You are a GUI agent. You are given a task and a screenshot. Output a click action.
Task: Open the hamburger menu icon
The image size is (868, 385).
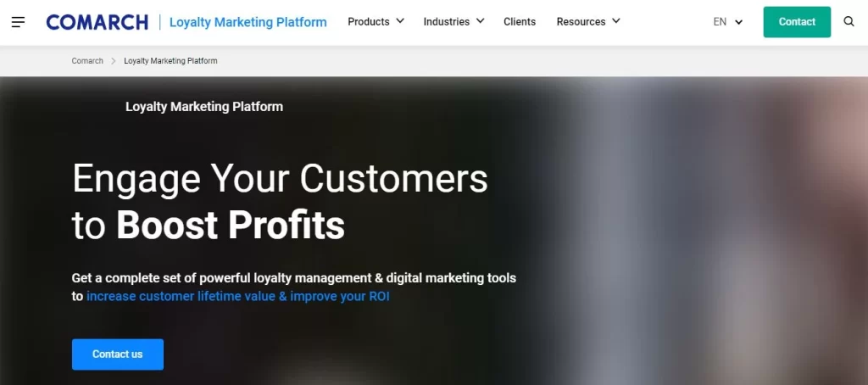(x=18, y=22)
